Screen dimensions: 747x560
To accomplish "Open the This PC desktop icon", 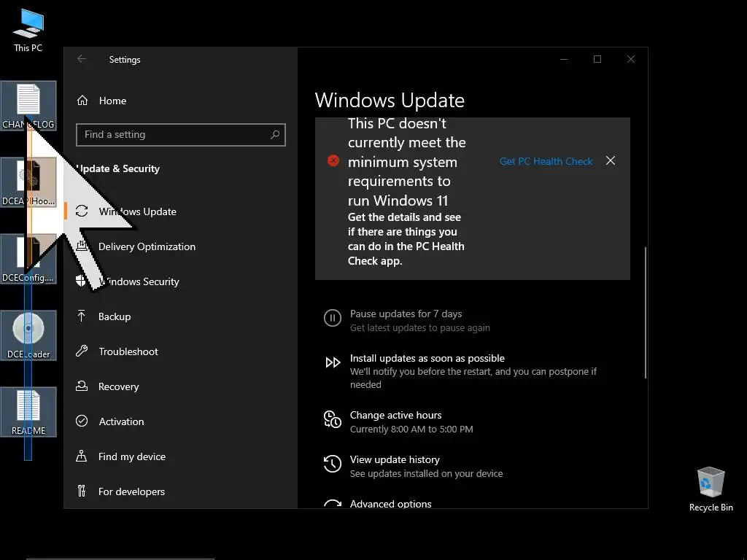I will click(x=28, y=29).
